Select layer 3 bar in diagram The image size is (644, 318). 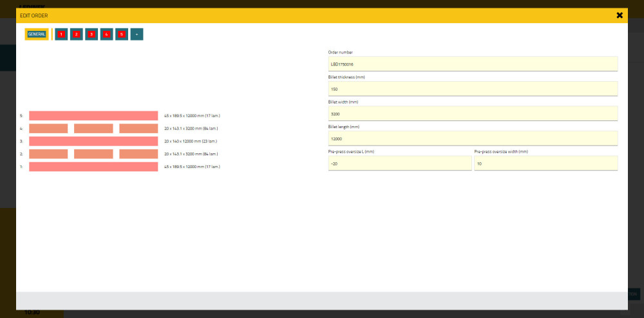pyautogui.click(x=93, y=141)
